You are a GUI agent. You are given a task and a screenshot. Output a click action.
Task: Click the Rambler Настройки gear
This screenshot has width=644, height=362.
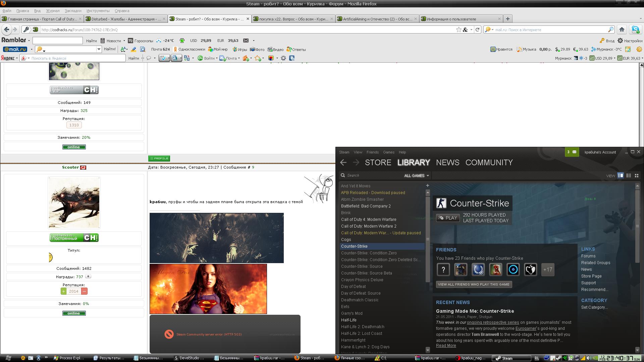coord(630,41)
